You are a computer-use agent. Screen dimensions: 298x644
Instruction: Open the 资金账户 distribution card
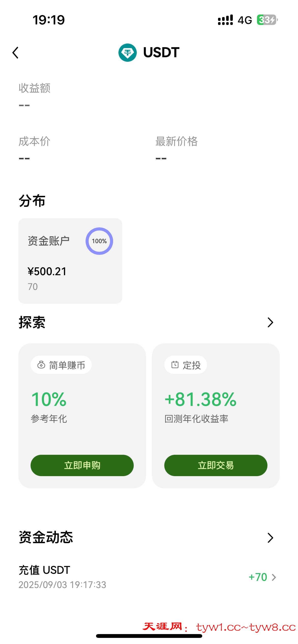point(70,261)
